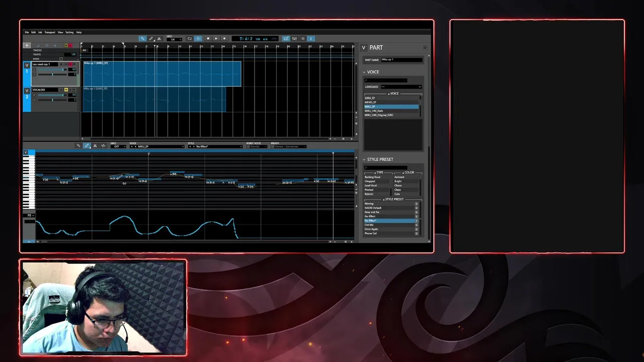Toggle the musical editor panel icon
This screenshot has height=362, width=644.
click(x=286, y=39)
